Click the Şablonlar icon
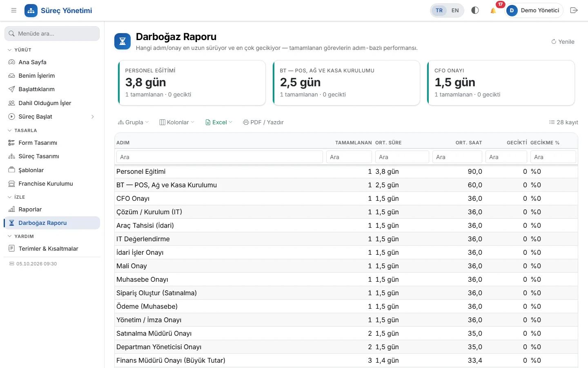The image size is (588, 368). tap(11, 170)
